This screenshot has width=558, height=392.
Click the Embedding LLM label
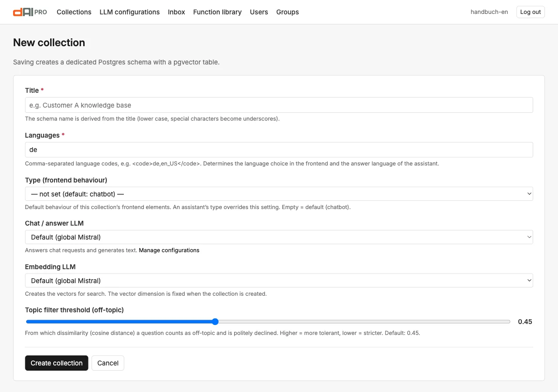[50, 267]
